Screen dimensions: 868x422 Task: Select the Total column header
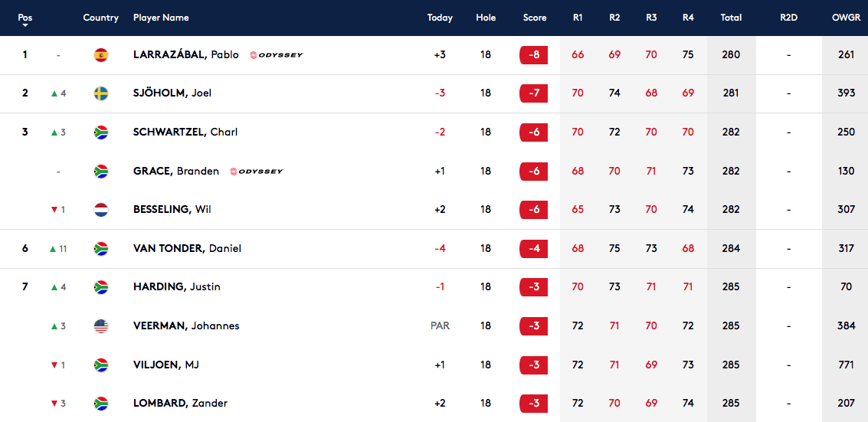pyautogui.click(x=731, y=18)
